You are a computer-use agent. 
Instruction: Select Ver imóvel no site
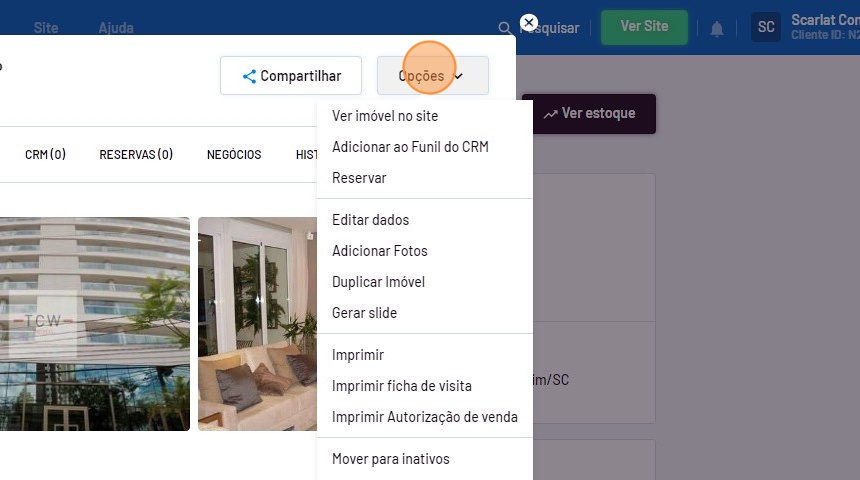coord(385,116)
